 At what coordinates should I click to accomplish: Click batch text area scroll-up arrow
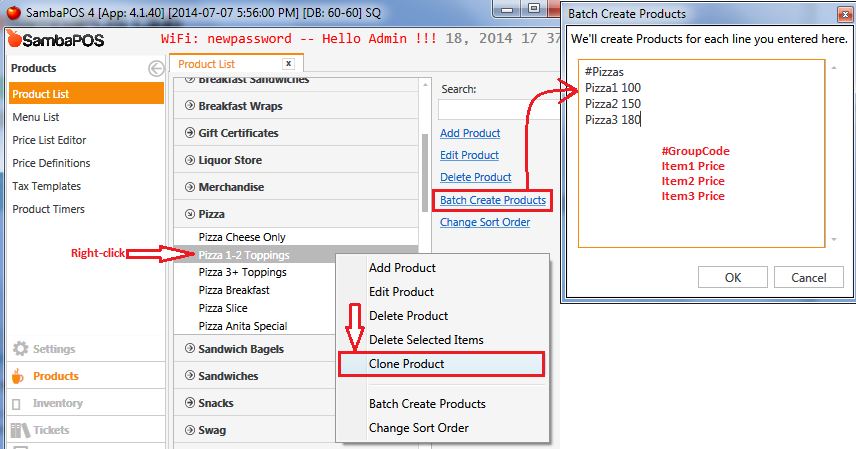[x=834, y=68]
